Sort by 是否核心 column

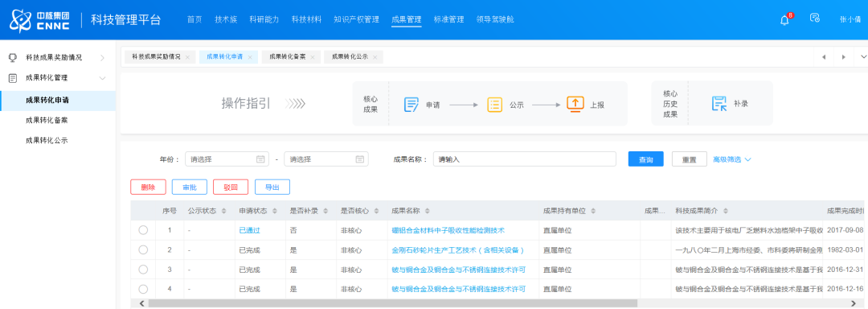coord(376,211)
